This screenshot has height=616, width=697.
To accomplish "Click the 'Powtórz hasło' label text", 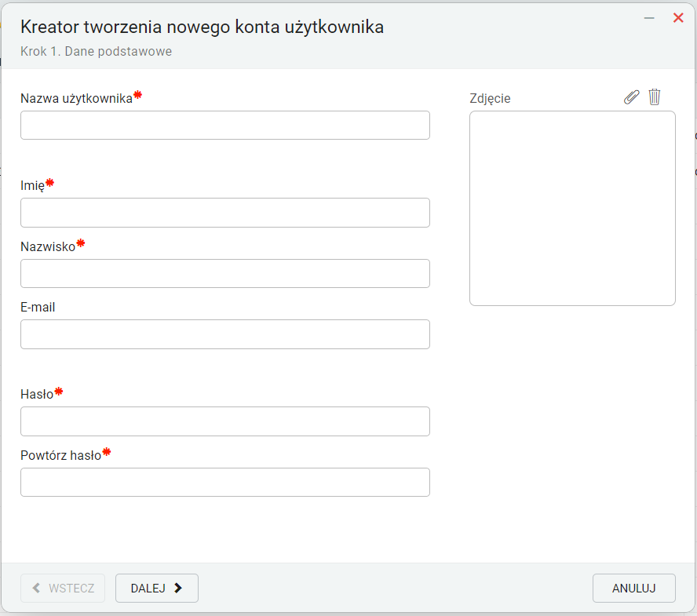I will pos(61,456).
